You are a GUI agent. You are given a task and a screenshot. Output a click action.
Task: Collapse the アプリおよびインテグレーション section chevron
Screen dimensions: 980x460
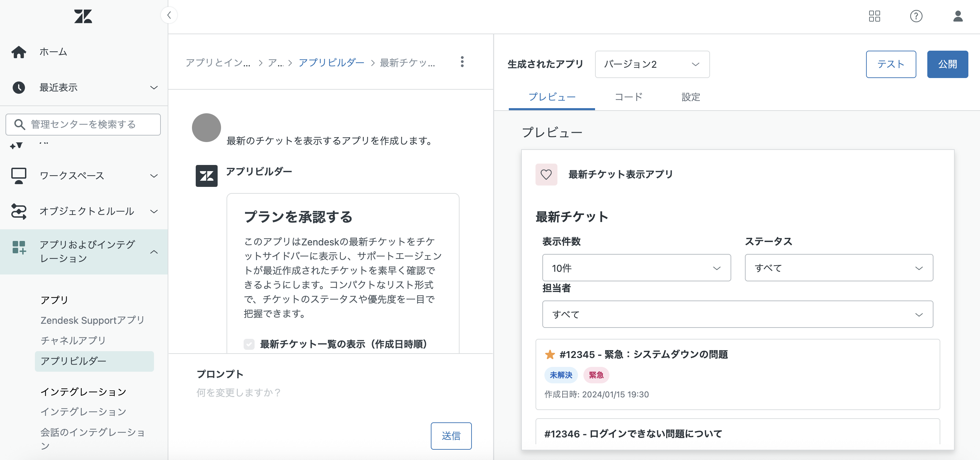pyautogui.click(x=154, y=252)
